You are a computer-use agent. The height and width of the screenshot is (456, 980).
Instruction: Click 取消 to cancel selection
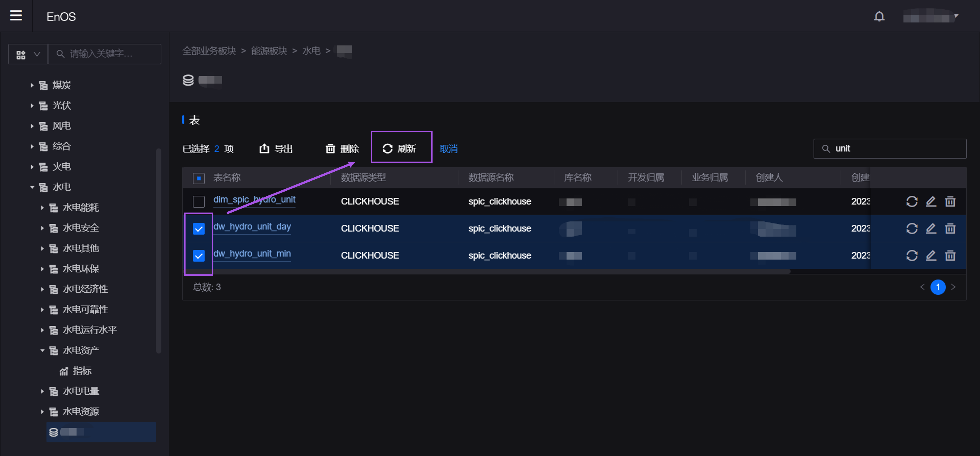[x=449, y=149]
